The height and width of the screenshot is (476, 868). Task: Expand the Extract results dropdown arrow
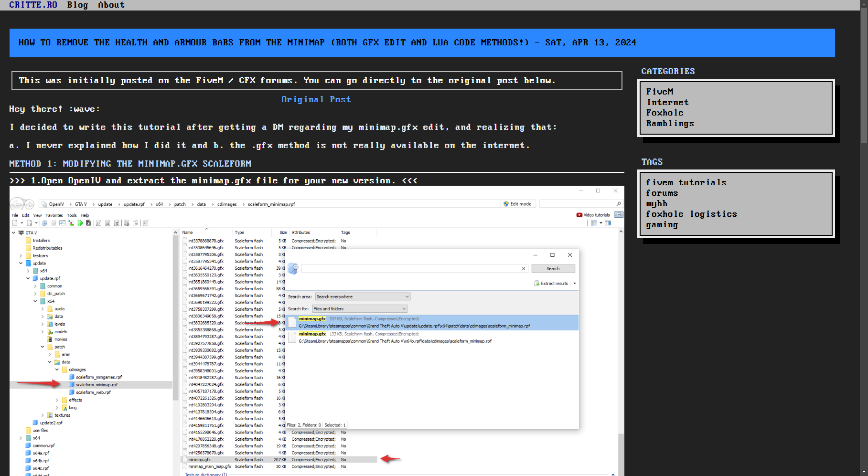click(x=574, y=283)
